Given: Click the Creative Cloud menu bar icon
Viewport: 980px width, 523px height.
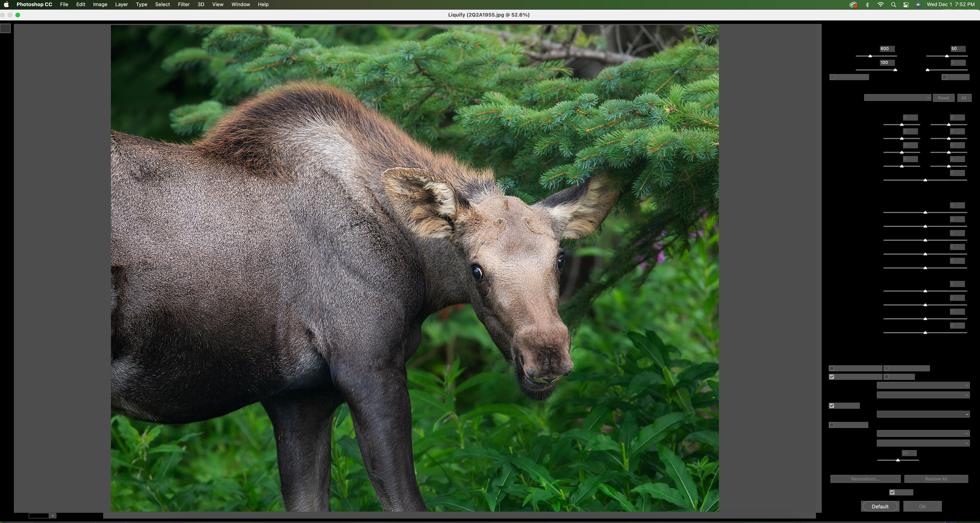Looking at the screenshot, I should pos(853,5).
